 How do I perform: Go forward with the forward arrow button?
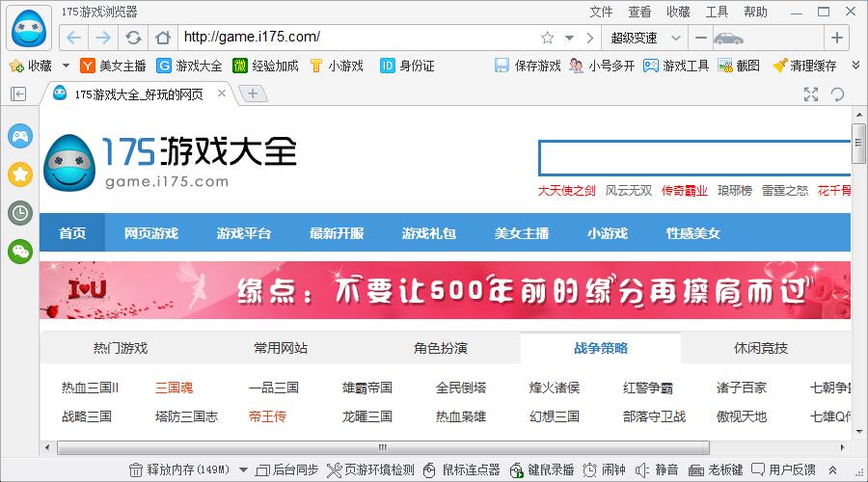103,38
